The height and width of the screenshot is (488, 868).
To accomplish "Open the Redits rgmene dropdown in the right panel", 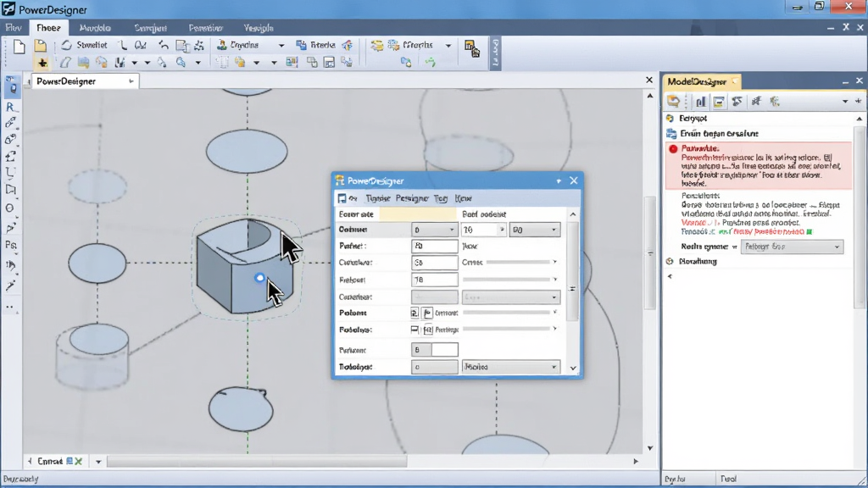I will tap(793, 247).
